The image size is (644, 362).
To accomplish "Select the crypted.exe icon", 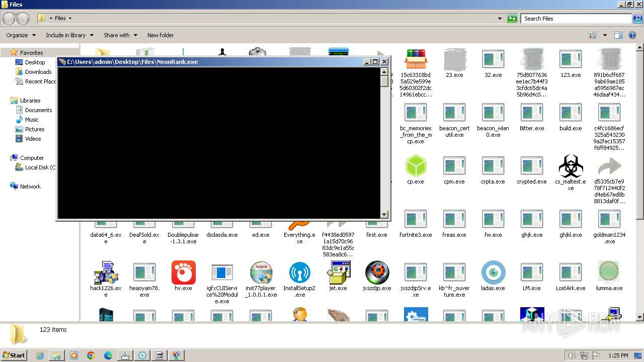I will (532, 166).
